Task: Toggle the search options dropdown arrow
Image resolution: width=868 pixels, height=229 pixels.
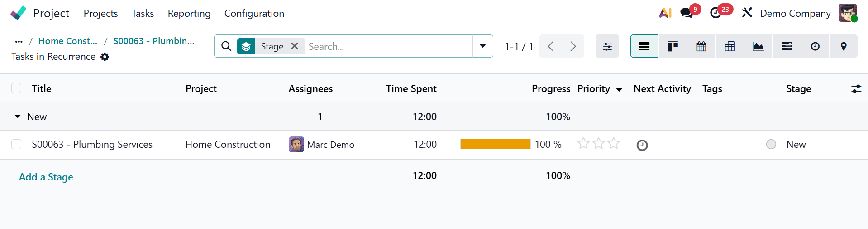Action: (483, 46)
